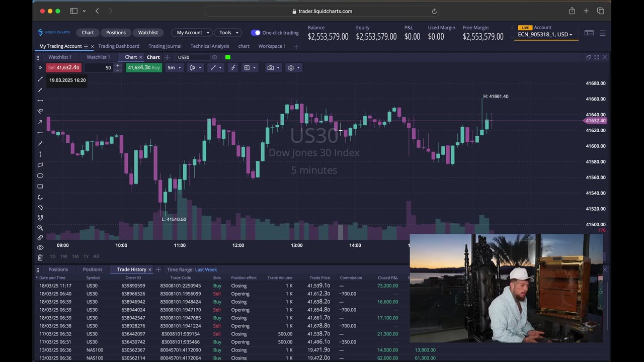This screenshot has width=644, height=362.
Task: Click the Watchlist button in header
Action: tap(148, 33)
